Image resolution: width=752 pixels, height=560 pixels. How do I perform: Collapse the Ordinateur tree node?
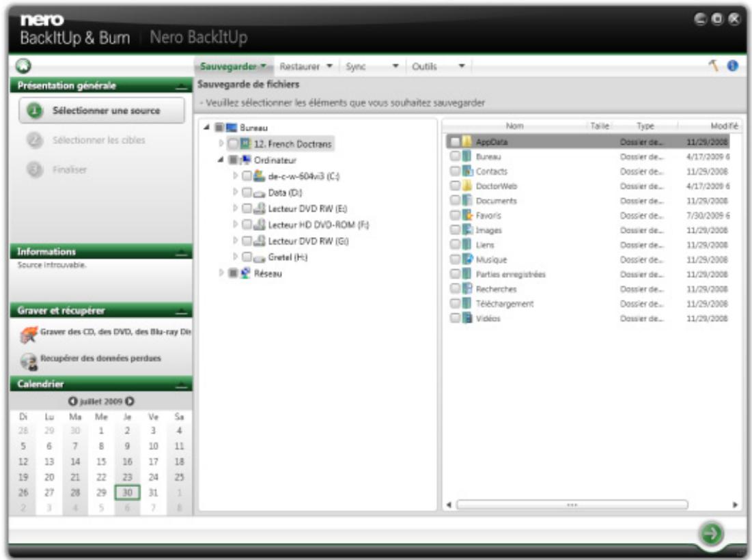221,159
